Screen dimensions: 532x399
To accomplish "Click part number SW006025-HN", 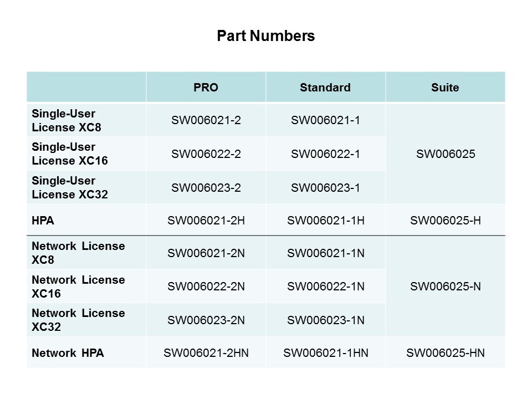I will pyautogui.click(x=445, y=352).
